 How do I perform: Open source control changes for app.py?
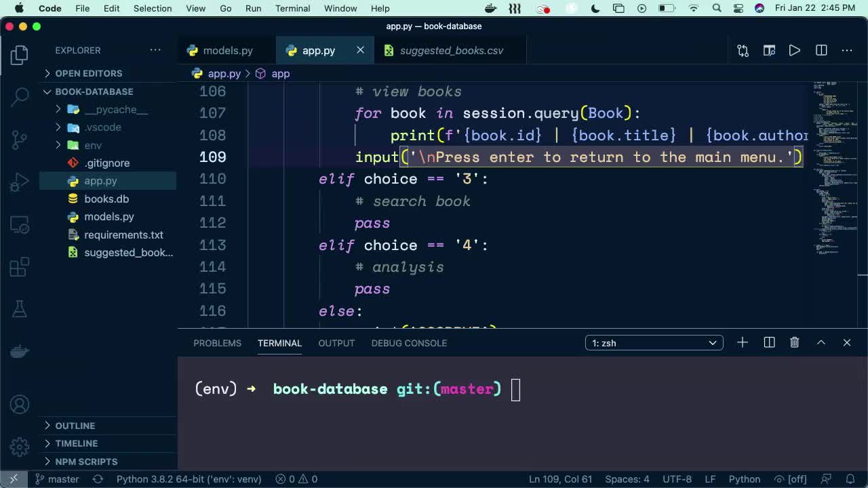click(x=743, y=50)
